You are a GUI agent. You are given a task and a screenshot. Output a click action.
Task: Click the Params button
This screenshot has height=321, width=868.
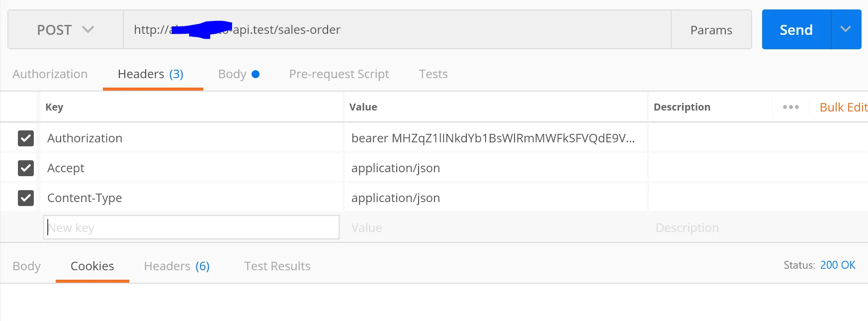click(x=711, y=30)
